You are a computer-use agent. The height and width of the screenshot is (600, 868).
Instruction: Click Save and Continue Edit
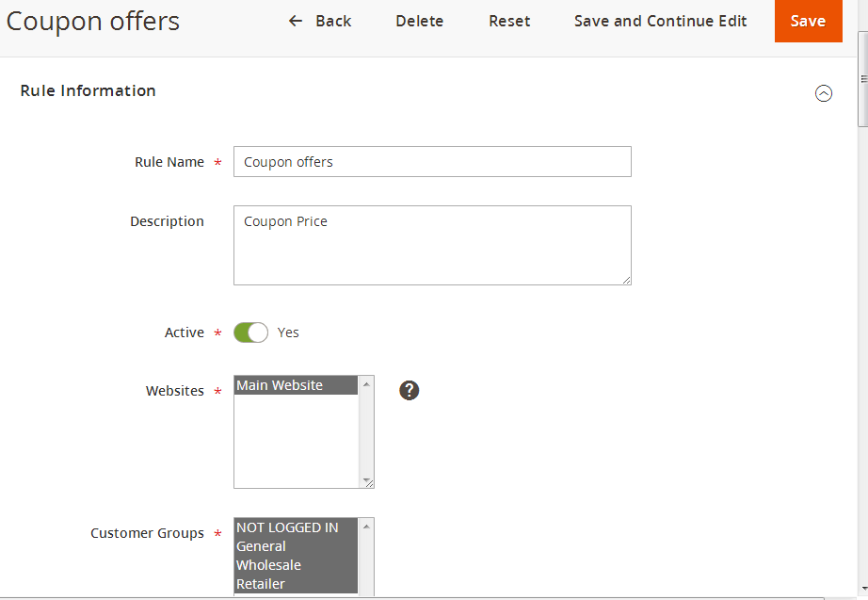click(x=660, y=21)
